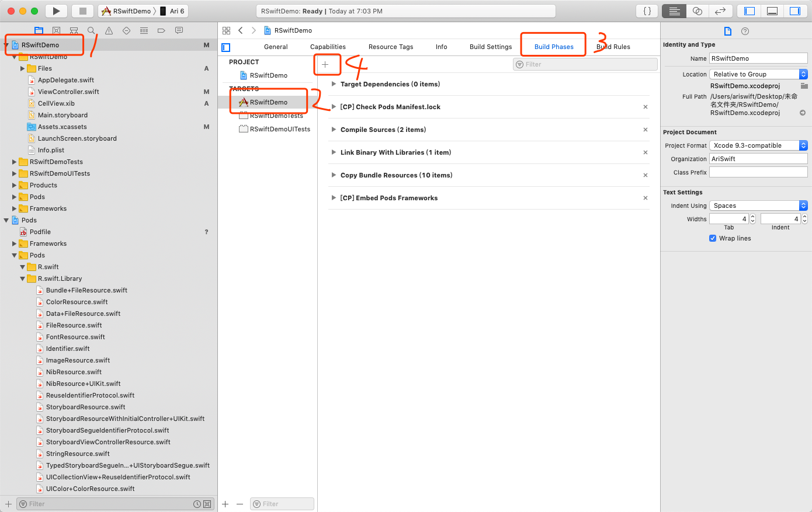The width and height of the screenshot is (812, 512).
Task: Adjust the Indent width stepper
Action: 804,219
